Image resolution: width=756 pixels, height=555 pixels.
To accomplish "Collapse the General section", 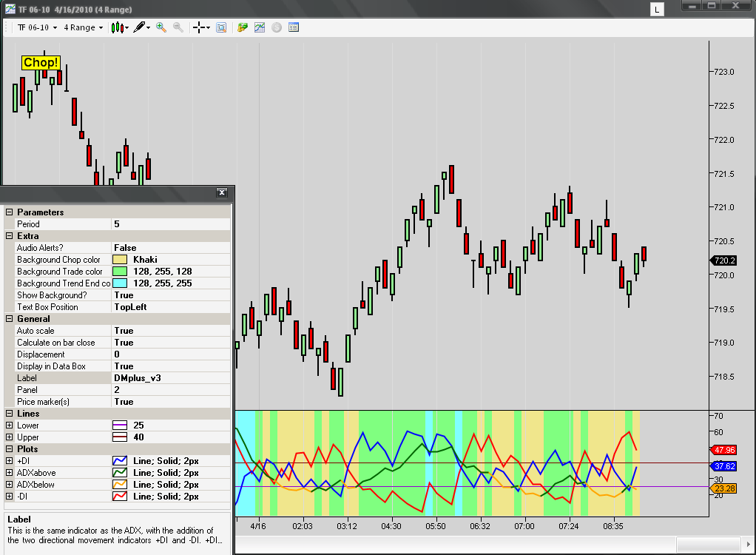I will 9,319.
